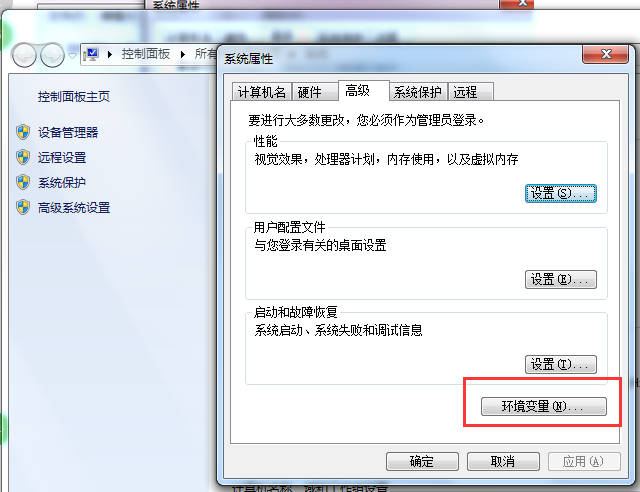Click the Forward arrow navigation button
Viewport: 640px width, 492px height.
(x=52, y=55)
